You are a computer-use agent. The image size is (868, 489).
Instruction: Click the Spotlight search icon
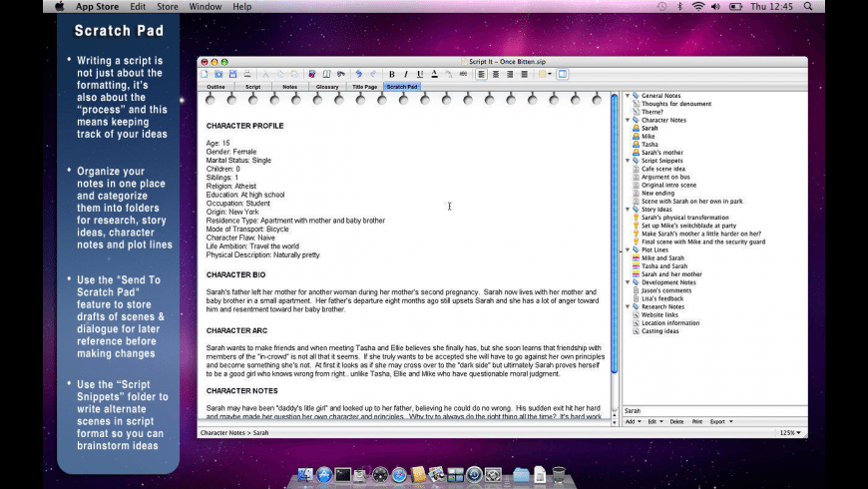pos(808,7)
